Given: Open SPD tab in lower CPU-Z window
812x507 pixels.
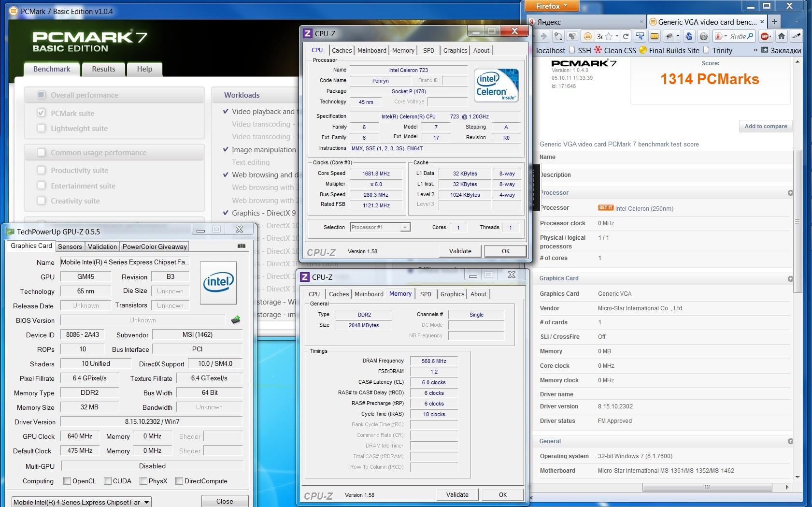Looking at the screenshot, I should click(426, 294).
